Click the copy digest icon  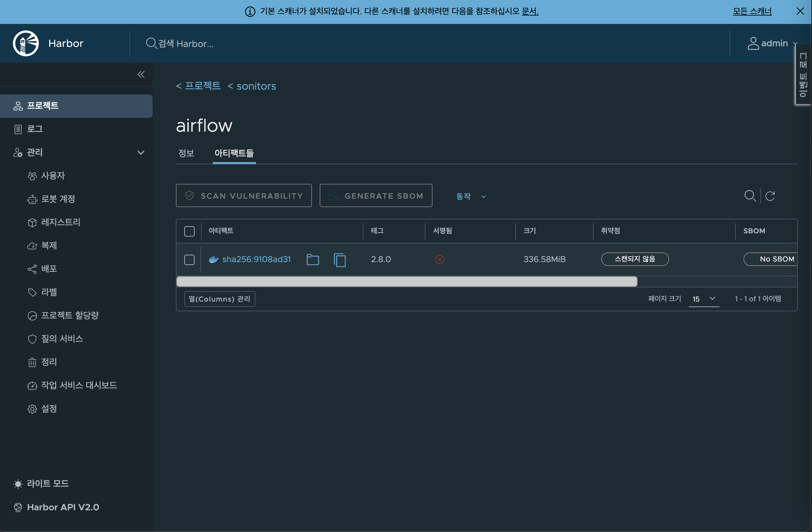coord(339,260)
